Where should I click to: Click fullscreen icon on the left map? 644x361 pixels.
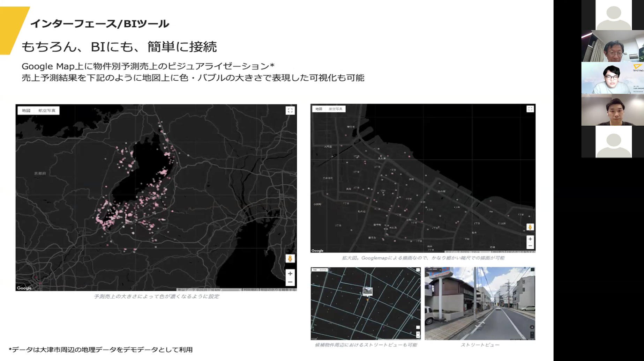pyautogui.click(x=290, y=111)
